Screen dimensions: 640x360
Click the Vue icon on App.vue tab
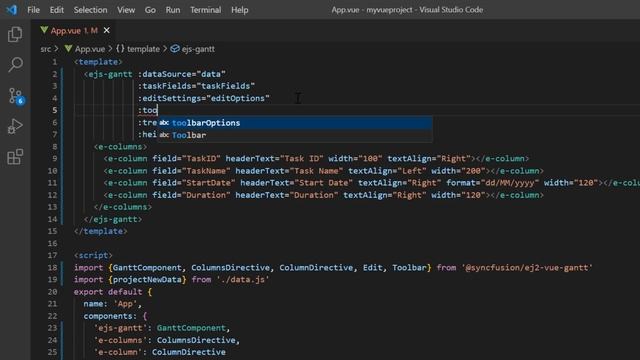coord(44,30)
